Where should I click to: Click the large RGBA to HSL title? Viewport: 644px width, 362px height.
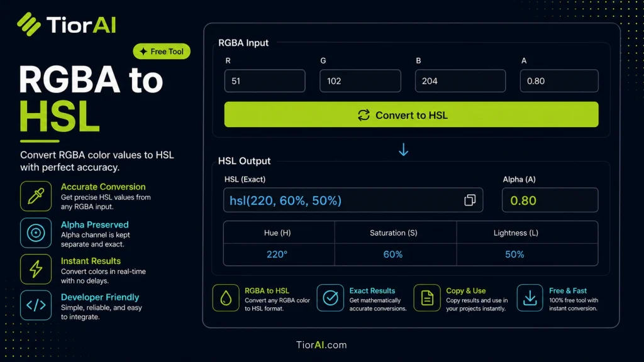click(91, 99)
